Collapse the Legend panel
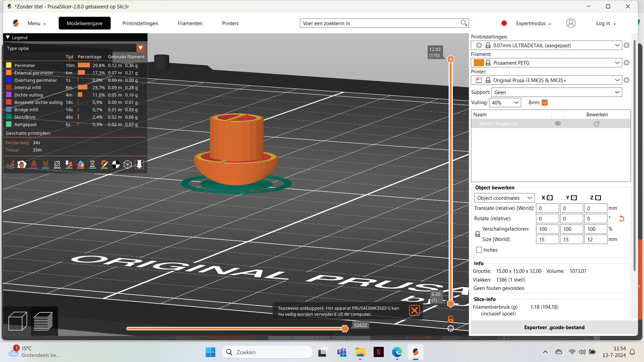 [x=8, y=37]
